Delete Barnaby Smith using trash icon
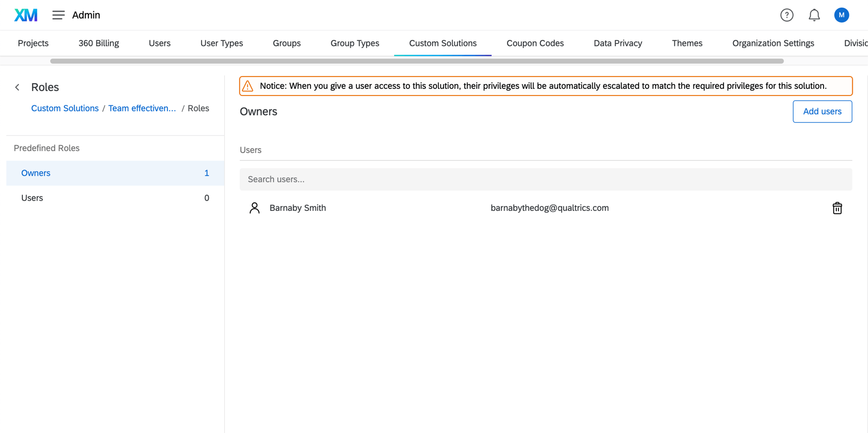 [837, 208]
